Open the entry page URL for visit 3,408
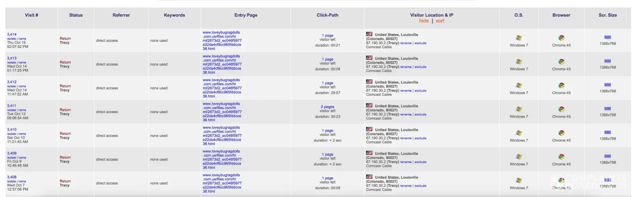The image size is (644, 197). click(x=222, y=183)
